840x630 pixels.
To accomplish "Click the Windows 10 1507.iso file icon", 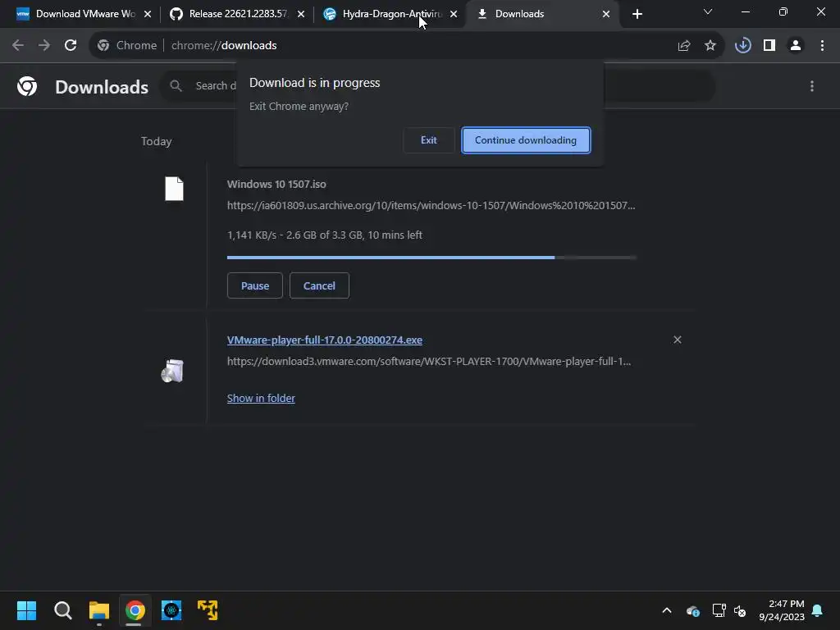I will (x=174, y=189).
